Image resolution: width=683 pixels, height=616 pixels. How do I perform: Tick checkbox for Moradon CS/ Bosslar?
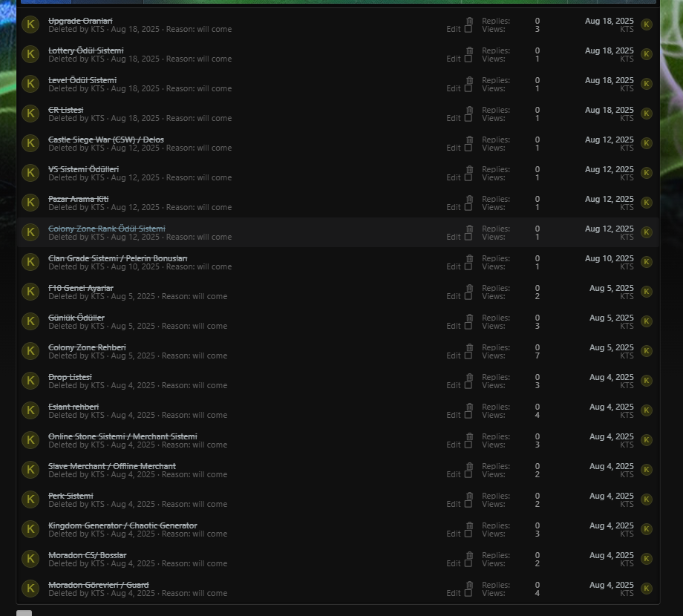pyautogui.click(x=468, y=563)
